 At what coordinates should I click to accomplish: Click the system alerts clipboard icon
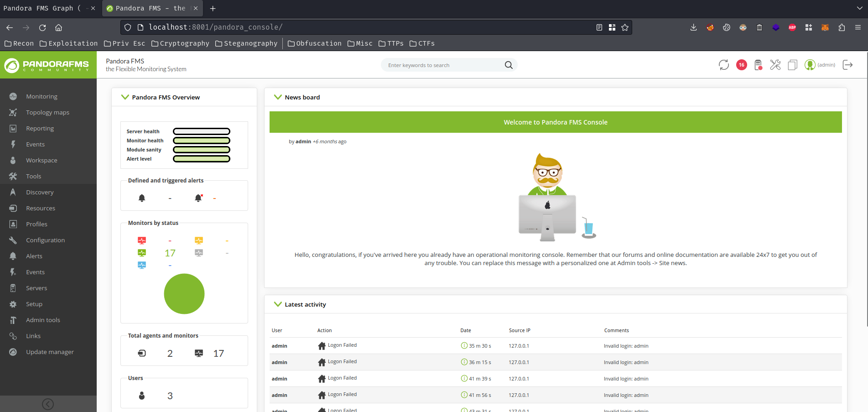click(x=758, y=65)
